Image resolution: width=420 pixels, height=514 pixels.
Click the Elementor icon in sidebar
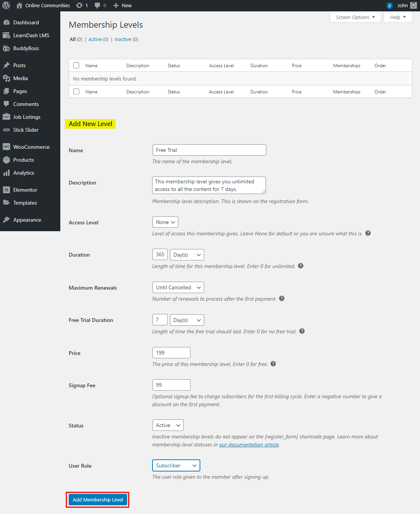(x=6, y=189)
